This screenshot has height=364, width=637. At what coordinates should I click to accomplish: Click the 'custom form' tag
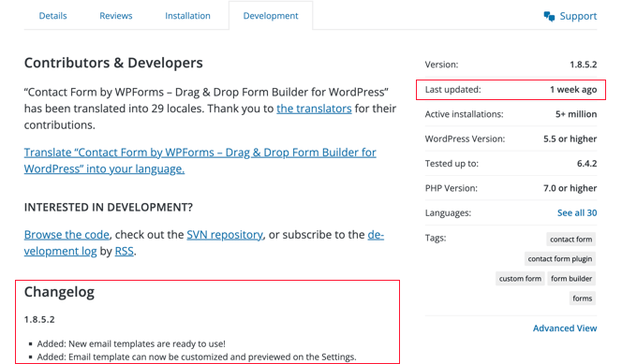tap(520, 279)
